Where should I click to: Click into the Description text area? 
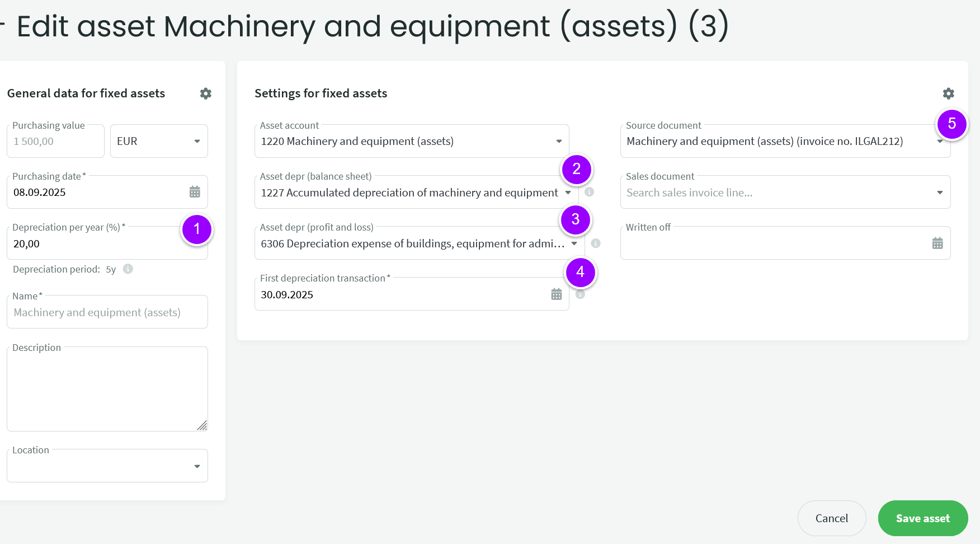(107, 389)
